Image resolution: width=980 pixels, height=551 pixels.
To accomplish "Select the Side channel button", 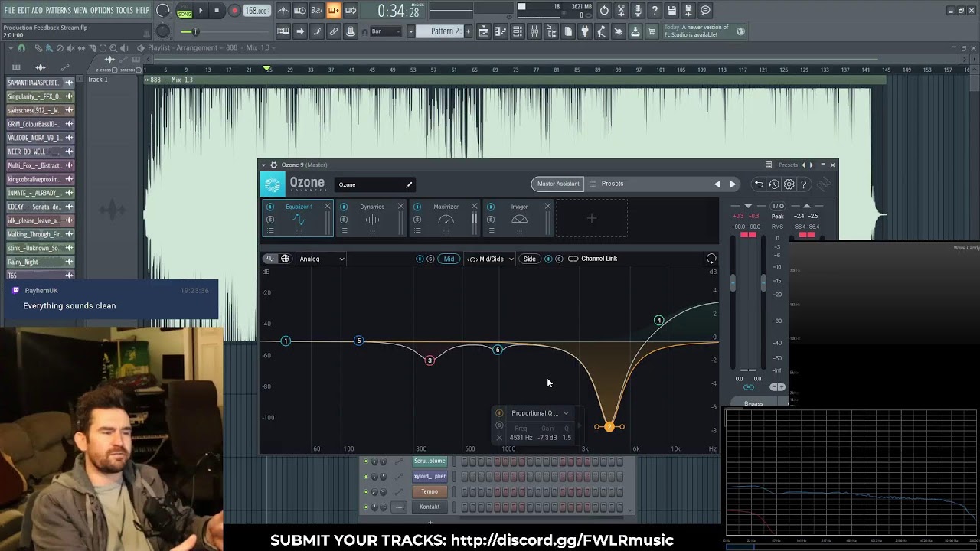I will [x=529, y=259].
